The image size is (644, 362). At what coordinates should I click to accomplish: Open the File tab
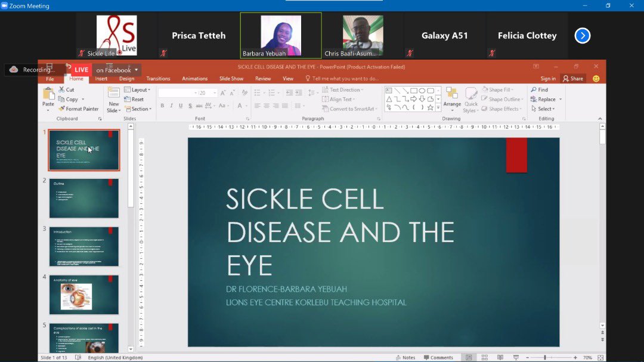(49, 79)
